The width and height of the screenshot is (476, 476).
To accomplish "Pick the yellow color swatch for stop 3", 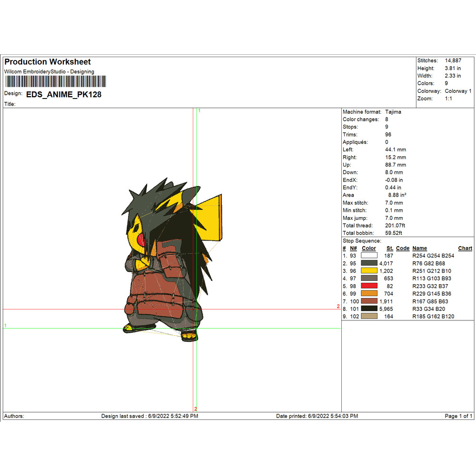I will click(x=369, y=271).
